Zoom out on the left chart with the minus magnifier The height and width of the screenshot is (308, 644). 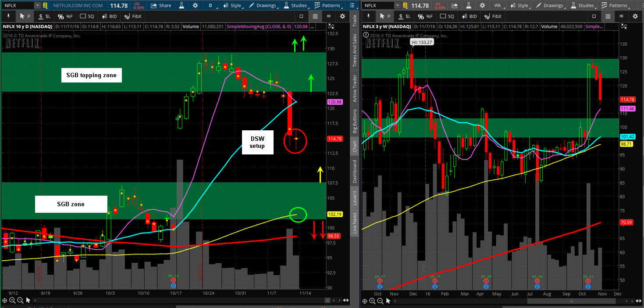pyautogui.click(x=20, y=301)
